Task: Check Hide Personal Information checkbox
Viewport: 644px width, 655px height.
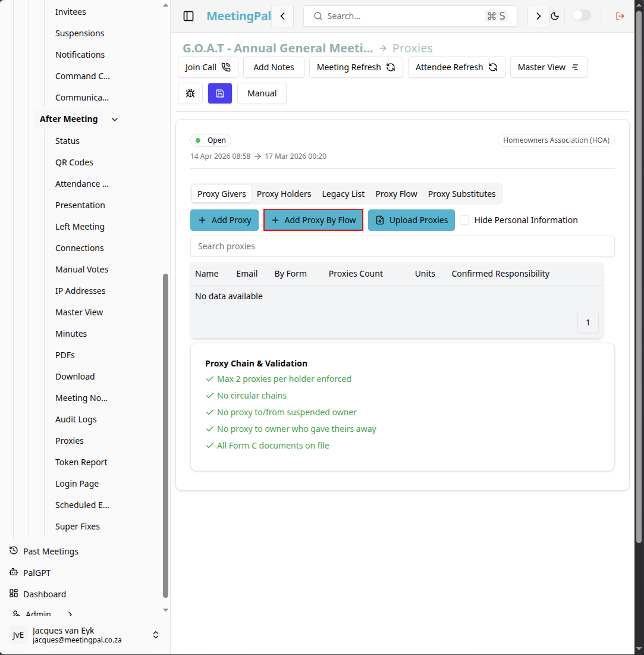Action: (x=464, y=220)
